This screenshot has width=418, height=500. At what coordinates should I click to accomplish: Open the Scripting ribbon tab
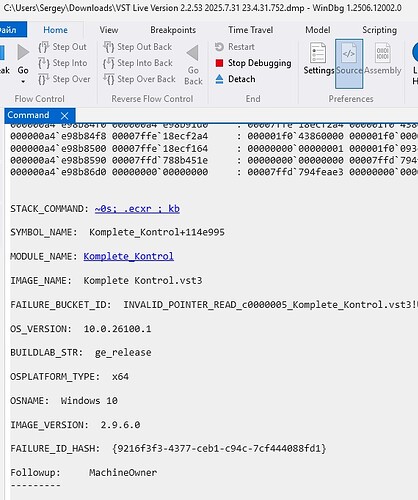pos(379,30)
